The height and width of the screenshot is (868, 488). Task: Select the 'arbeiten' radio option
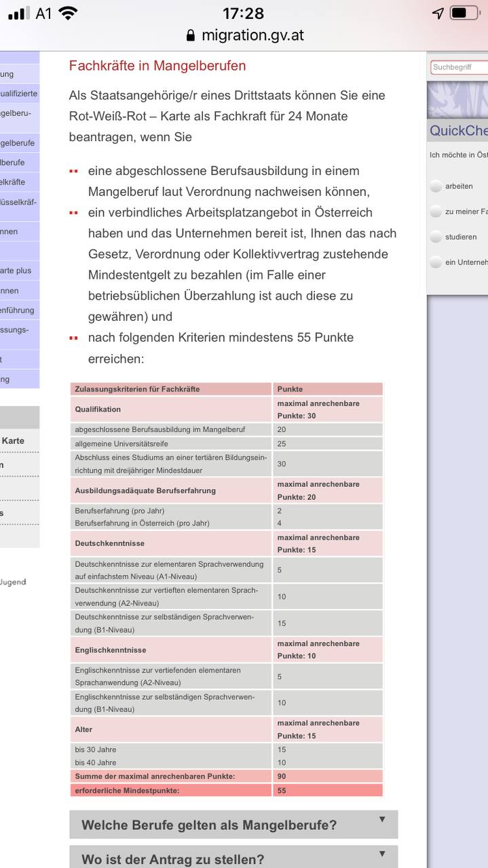(436, 186)
